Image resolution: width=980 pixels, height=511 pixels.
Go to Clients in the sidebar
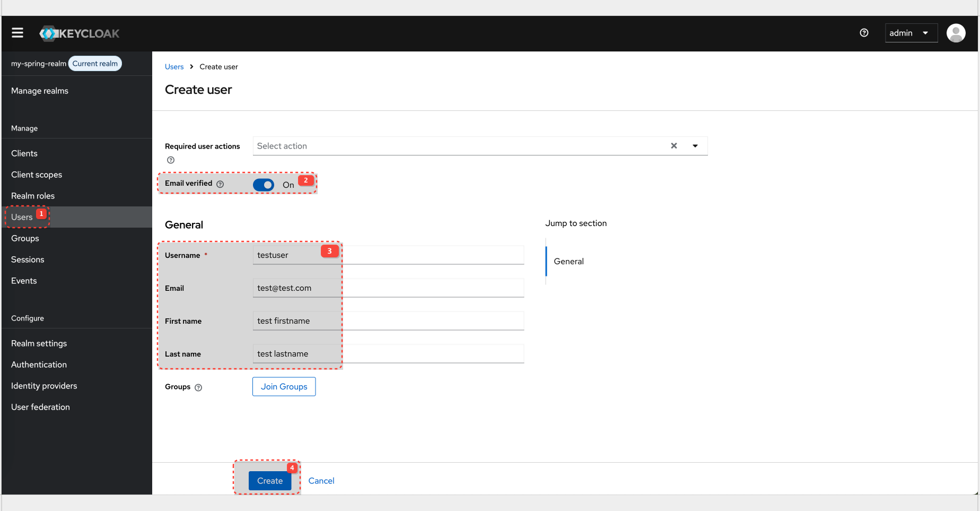[24, 153]
